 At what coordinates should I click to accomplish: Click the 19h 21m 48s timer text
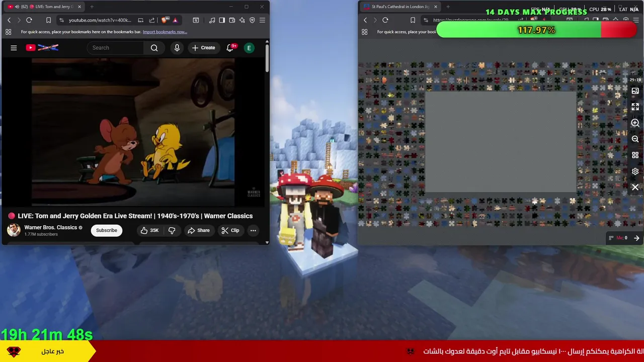(47, 334)
